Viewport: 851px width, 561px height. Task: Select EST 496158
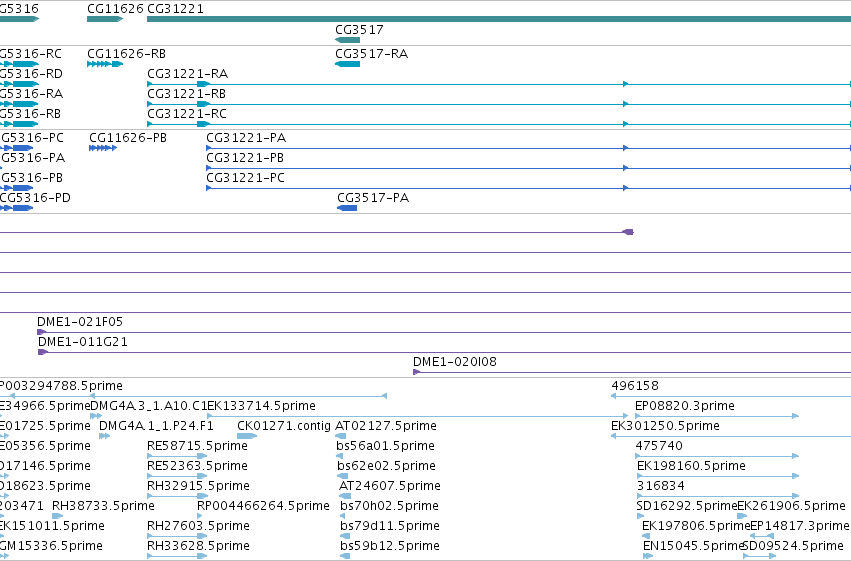pyautogui.click(x=635, y=386)
